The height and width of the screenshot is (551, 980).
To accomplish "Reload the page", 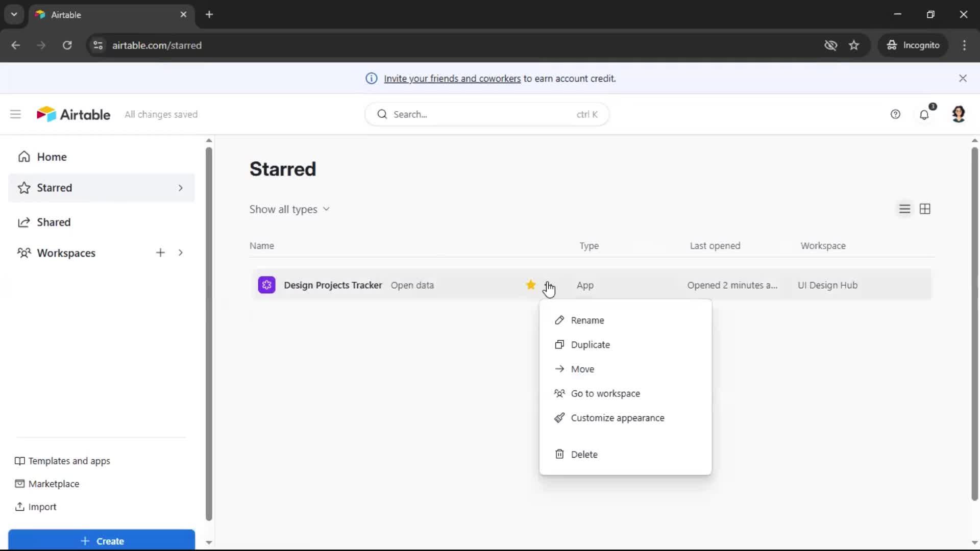I will (67, 45).
